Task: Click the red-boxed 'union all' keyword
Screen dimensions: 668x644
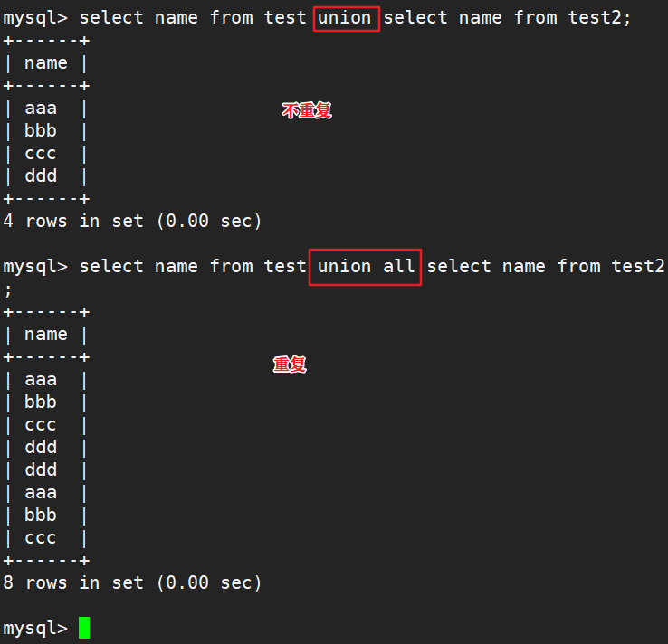Action: pyautogui.click(x=365, y=267)
